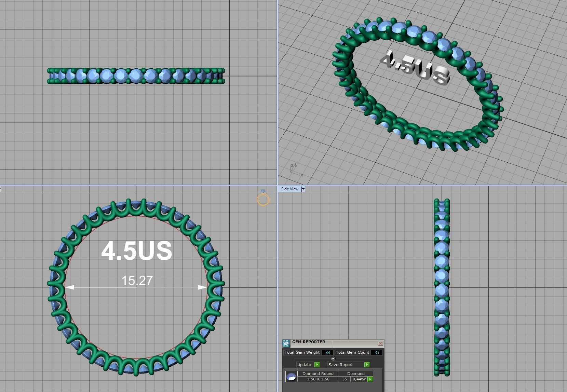This screenshot has width=567, height=392.
Task: Click the Total Gem Count value 35
Action: pos(377,352)
